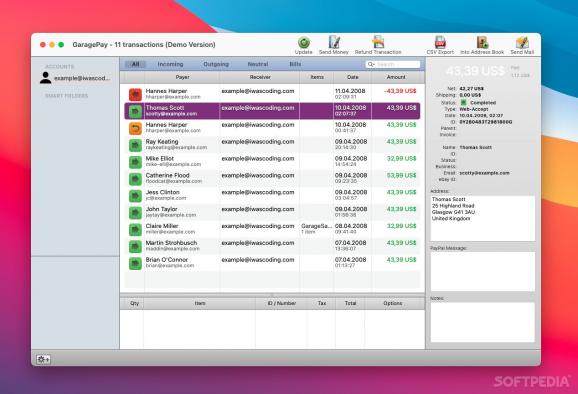578x394 pixels.
Task: Click the green icon beside Catherine Flood
Action: pyautogui.click(x=135, y=179)
